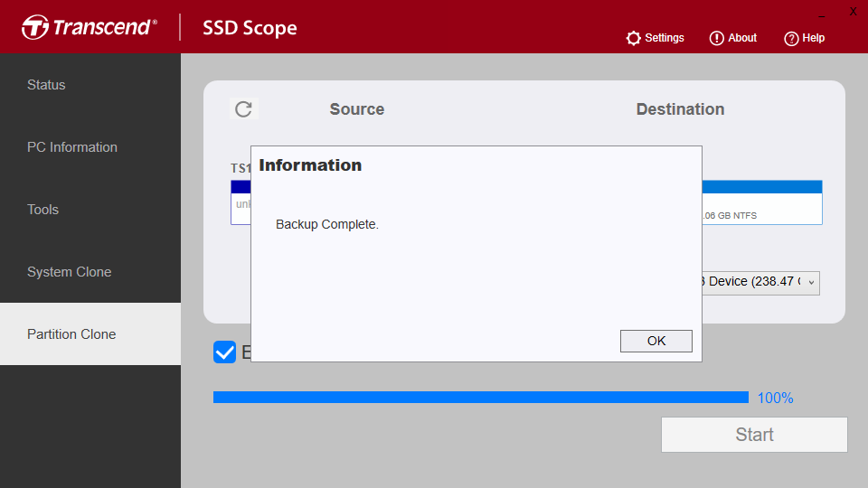Click the Destination heading
The width and height of the screenshot is (868, 488).
click(680, 109)
